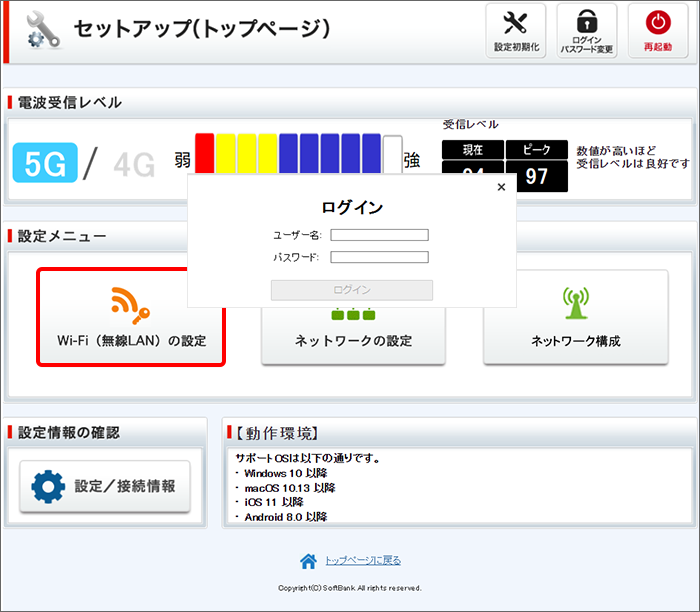This screenshot has width=700, height=612.
Task: Click the Windows 10 以降 line
Action: tap(286, 473)
